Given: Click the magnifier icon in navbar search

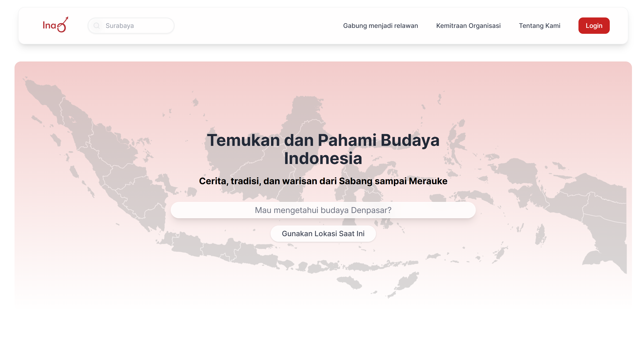Looking at the screenshot, I should pos(97,26).
